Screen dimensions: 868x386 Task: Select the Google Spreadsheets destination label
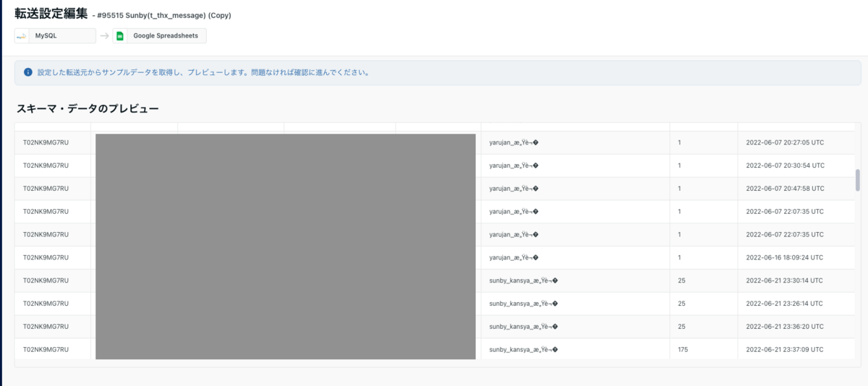[x=166, y=36]
